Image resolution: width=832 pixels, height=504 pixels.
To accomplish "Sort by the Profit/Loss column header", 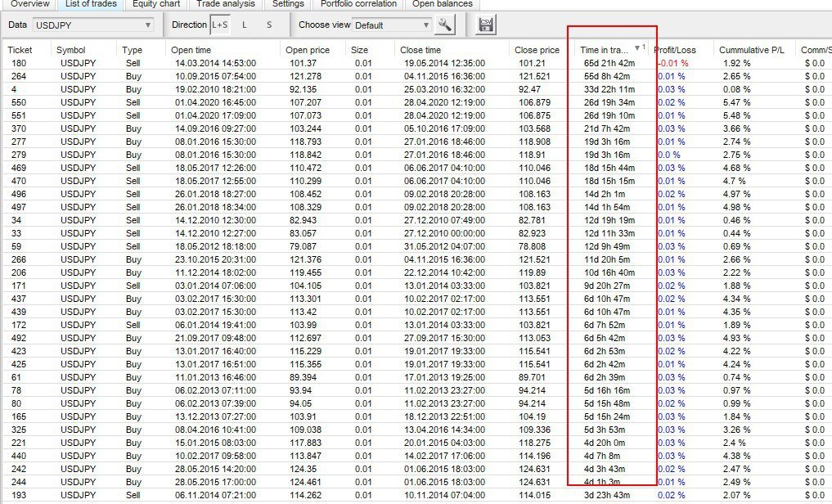I will [675, 50].
